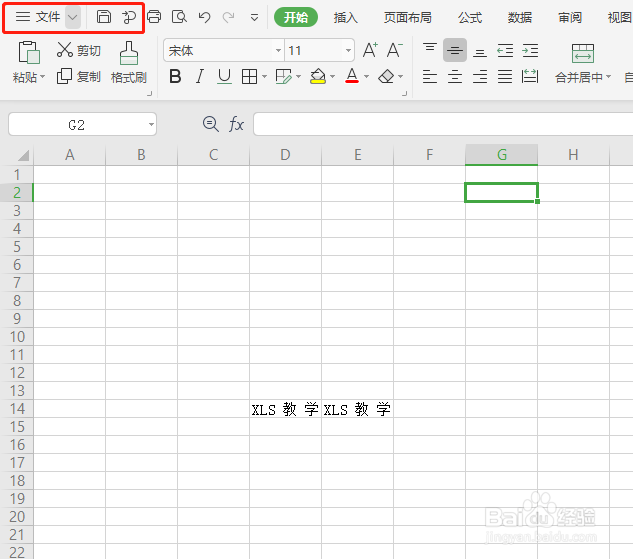Image resolution: width=633 pixels, height=559 pixels.
Task: Click the 合并居中 merge icon
Action: [583, 54]
